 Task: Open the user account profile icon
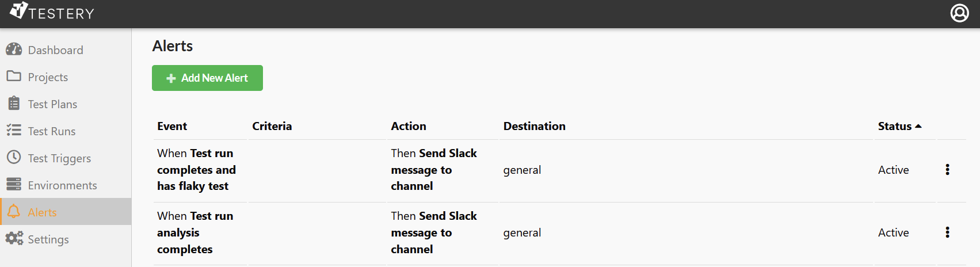[959, 13]
